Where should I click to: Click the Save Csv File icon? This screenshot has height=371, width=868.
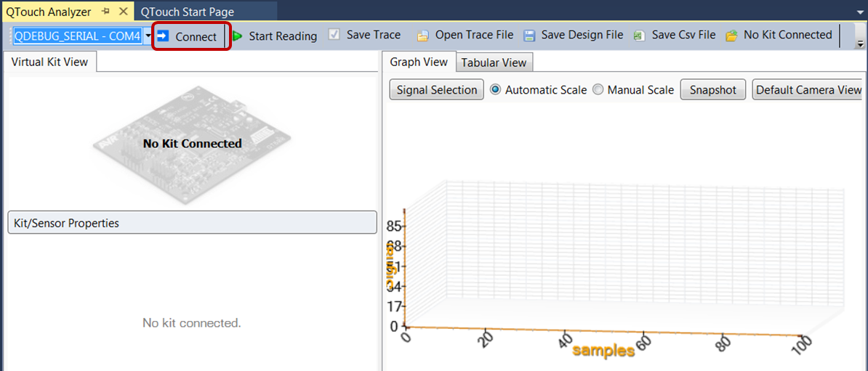tap(639, 36)
